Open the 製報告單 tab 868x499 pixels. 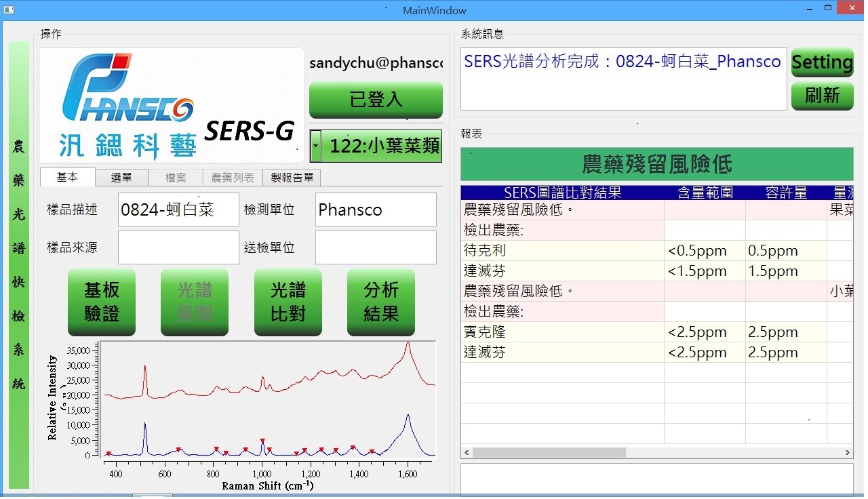[x=292, y=178]
